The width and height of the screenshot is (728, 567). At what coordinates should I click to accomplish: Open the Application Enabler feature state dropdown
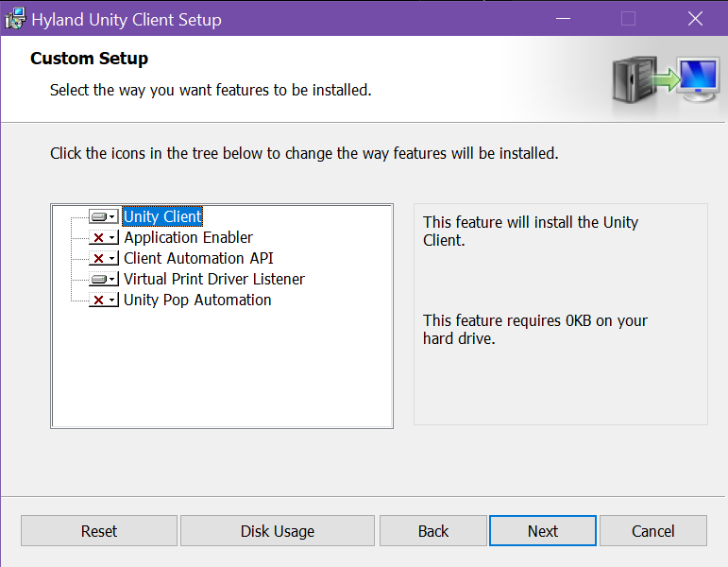[x=104, y=237]
